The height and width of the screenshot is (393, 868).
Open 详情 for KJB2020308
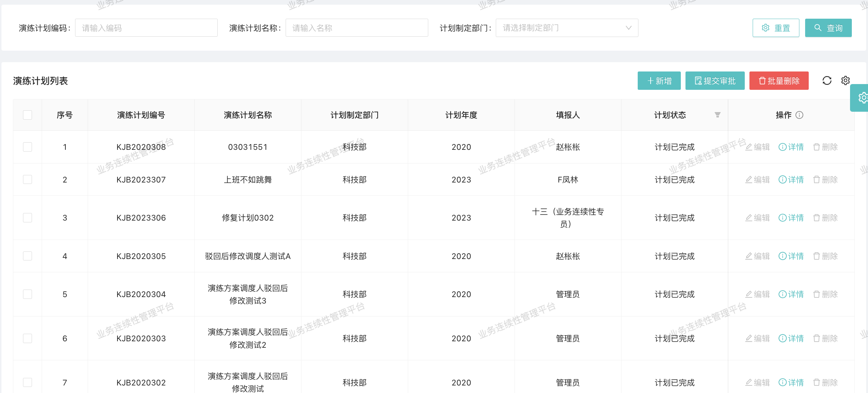791,147
